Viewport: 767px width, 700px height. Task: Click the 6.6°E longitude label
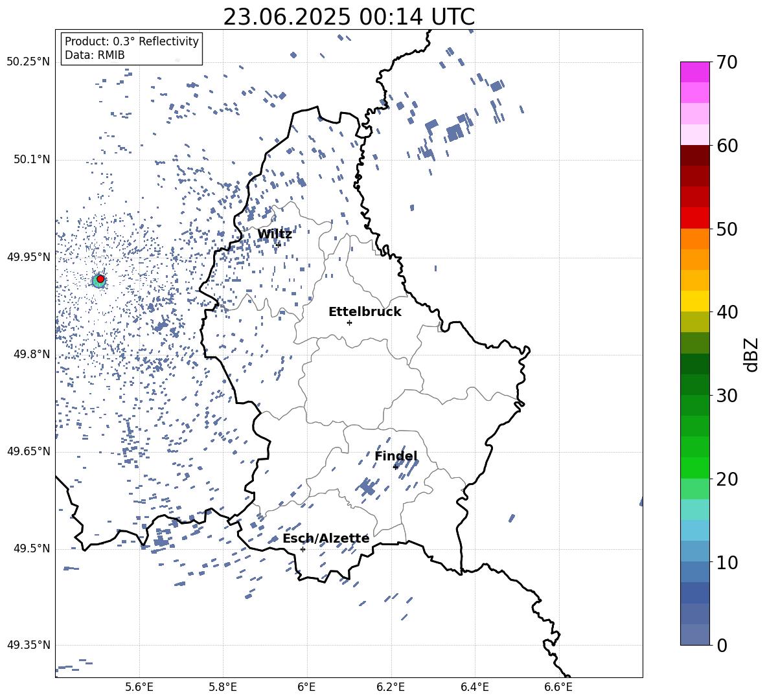pos(558,687)
